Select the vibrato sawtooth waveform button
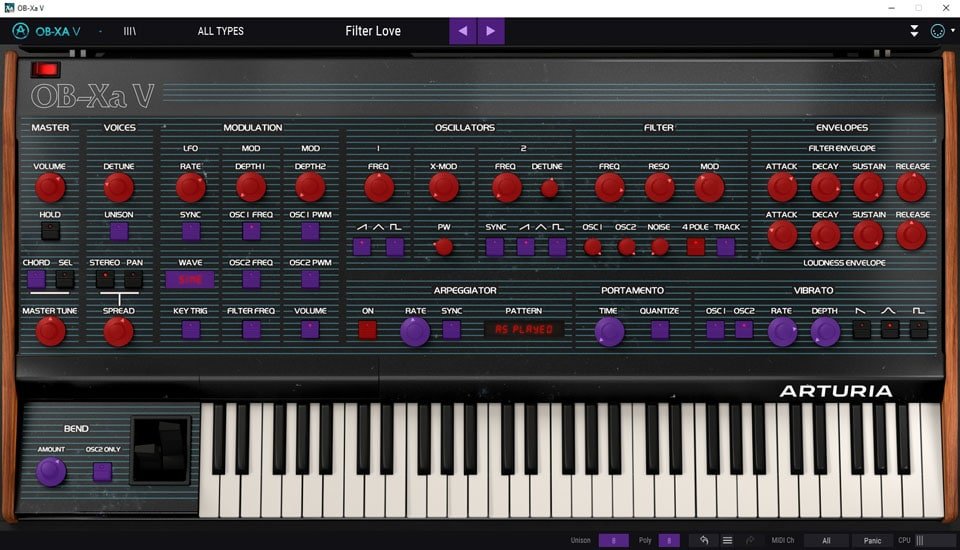Viewport: 960px width, 550px height. 861,330
